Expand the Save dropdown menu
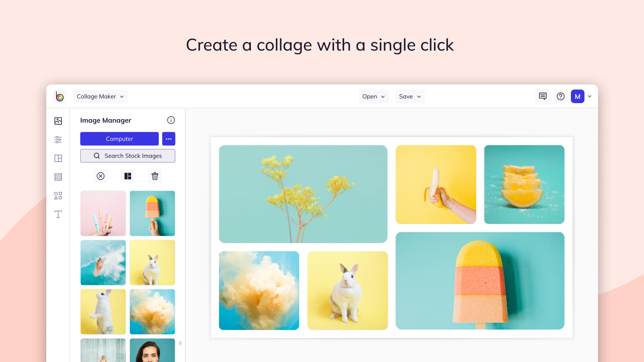644x362 pixels. point(410,97)
